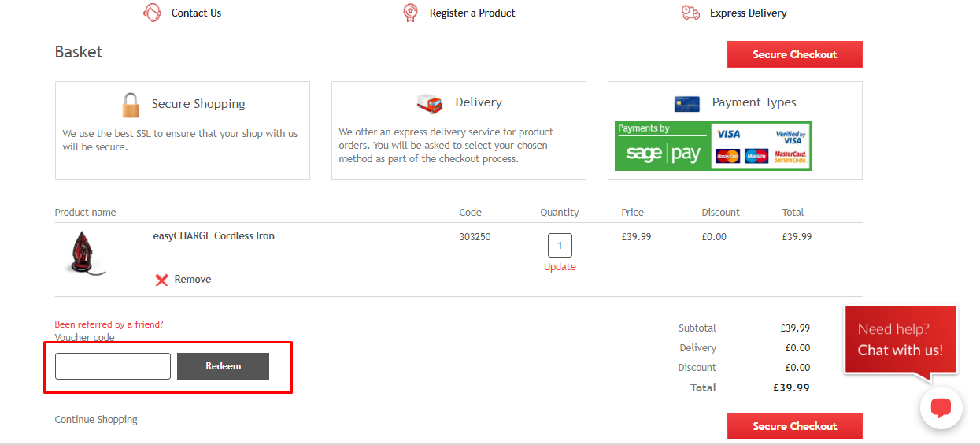
Task: Click the Remove item link
Action: point(193,280)
